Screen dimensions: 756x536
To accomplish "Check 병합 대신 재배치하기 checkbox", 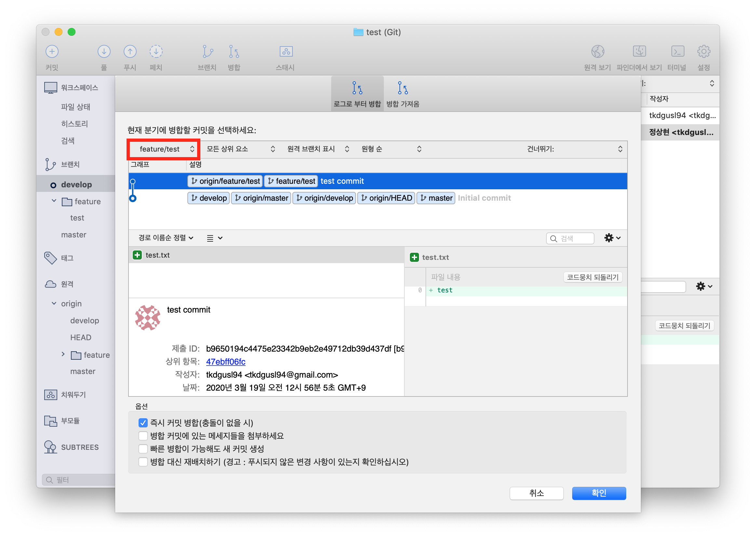I will 143,462.
